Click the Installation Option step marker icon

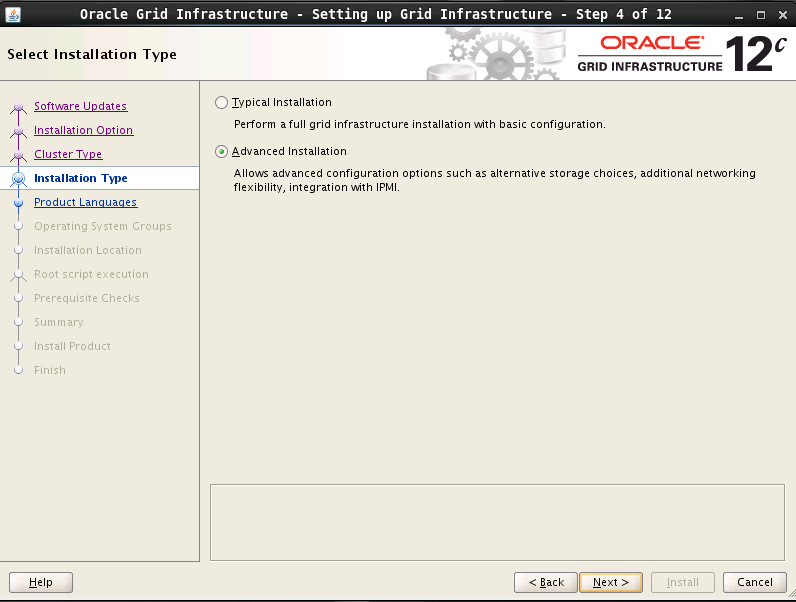18,131
